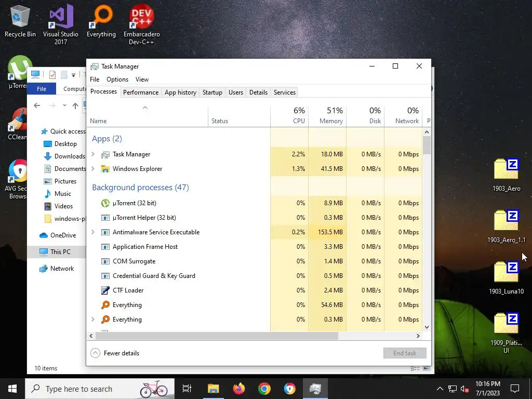Expand the Windows Explorer app entry
This screenshot has width=532, height=399.
93,169
